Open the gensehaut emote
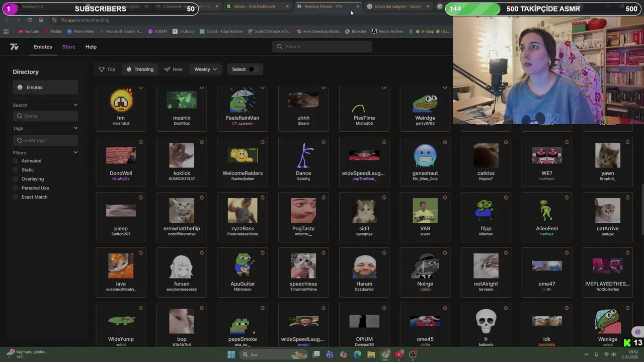Viewport: 644px width, 362px height. click(x=425, y=162)
